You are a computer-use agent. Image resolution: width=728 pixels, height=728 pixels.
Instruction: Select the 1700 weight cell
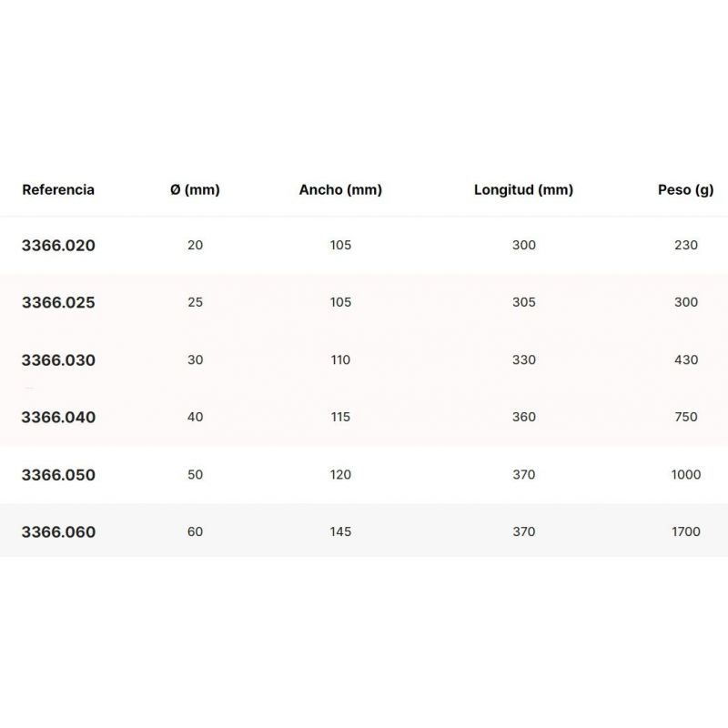686,531
